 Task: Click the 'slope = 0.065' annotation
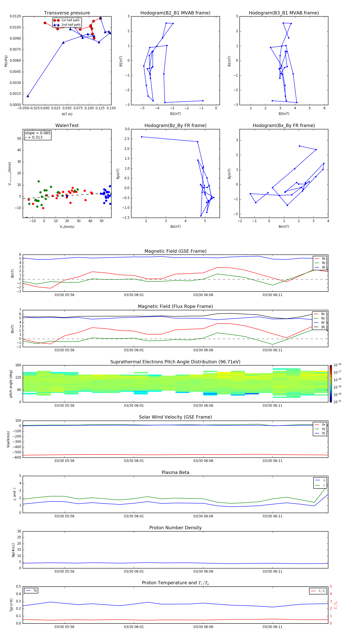pos(38,133)
